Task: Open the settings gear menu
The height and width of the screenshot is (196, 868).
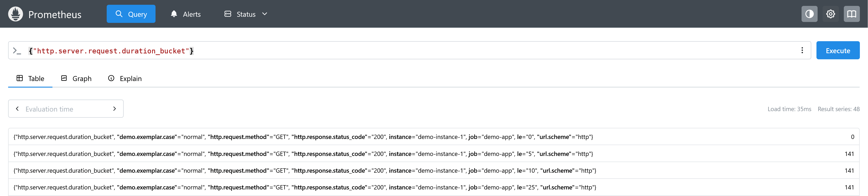Action: (x=831, y=14)
